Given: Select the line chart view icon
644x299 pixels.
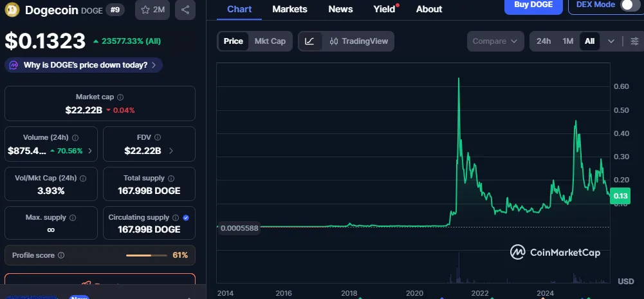Looking at the screenshot, I should click(309, 41).
